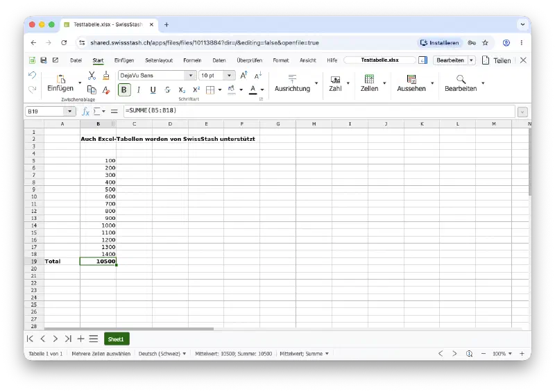Image resolution: width=555 pixels, height=392 pixels.
Task: Reload the browser page
Action: pyautogui.click(x=64, y=42)
